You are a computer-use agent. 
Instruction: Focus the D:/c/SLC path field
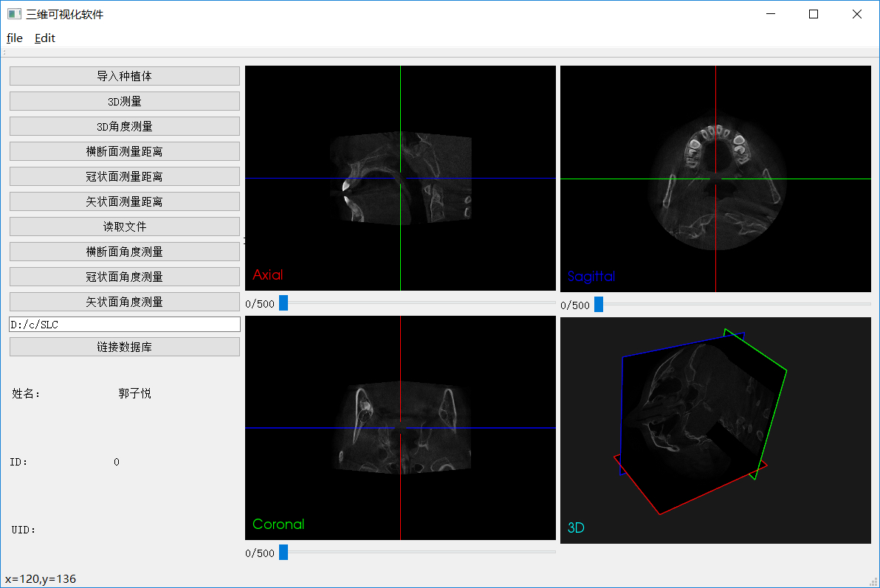[125, 325]
